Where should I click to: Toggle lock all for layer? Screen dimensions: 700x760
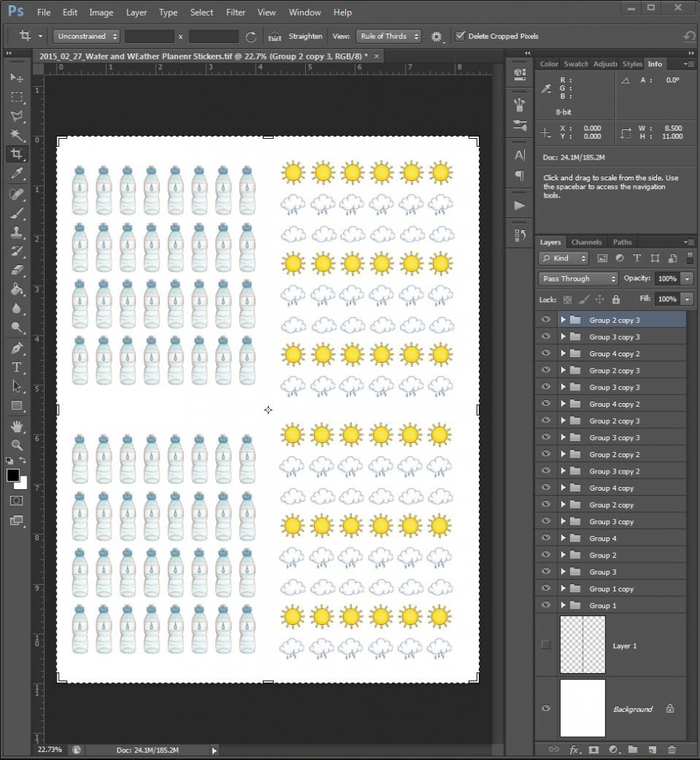pos(615,300)
